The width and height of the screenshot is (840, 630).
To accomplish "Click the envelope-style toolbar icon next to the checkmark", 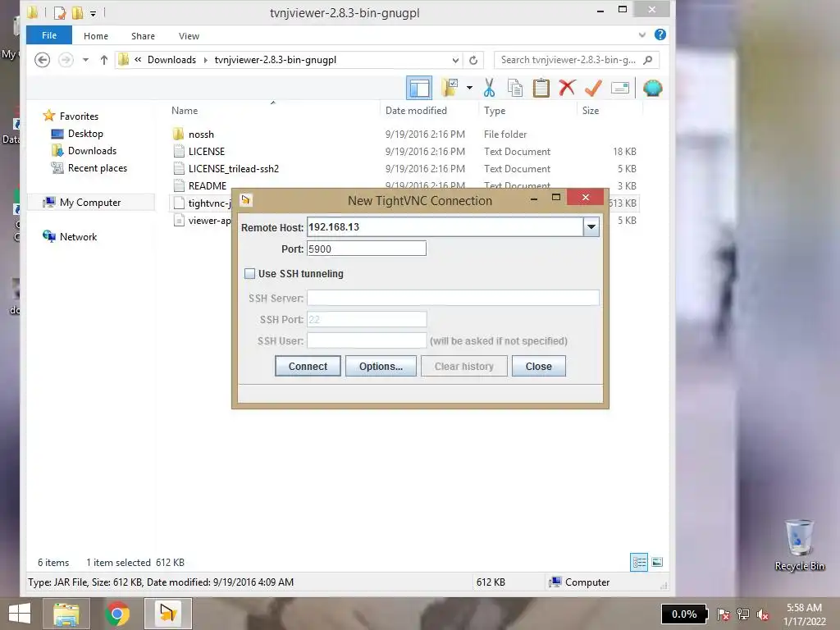I will tap(620, 87).
